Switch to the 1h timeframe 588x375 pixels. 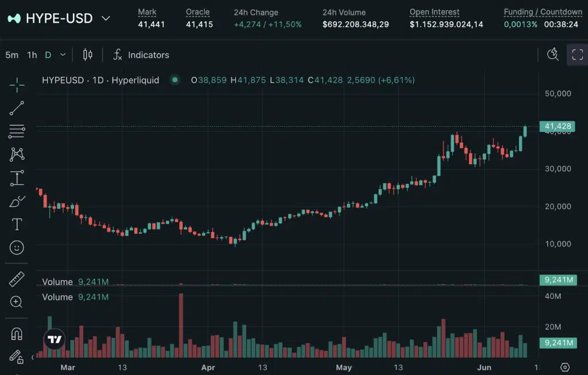tap(32, 55)
